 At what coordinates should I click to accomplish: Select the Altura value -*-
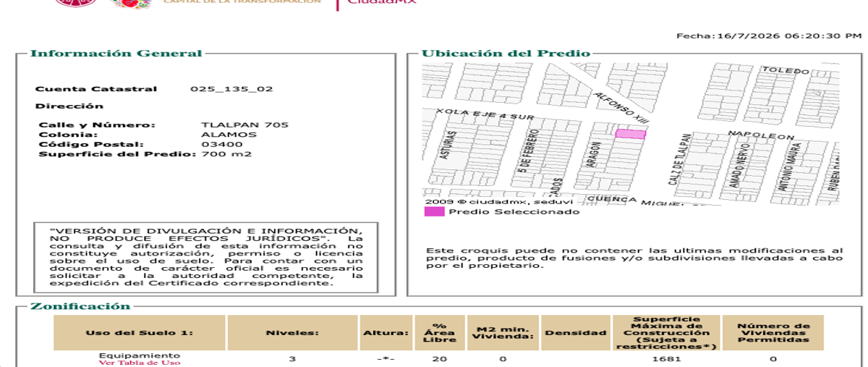(x=386, y=359)
